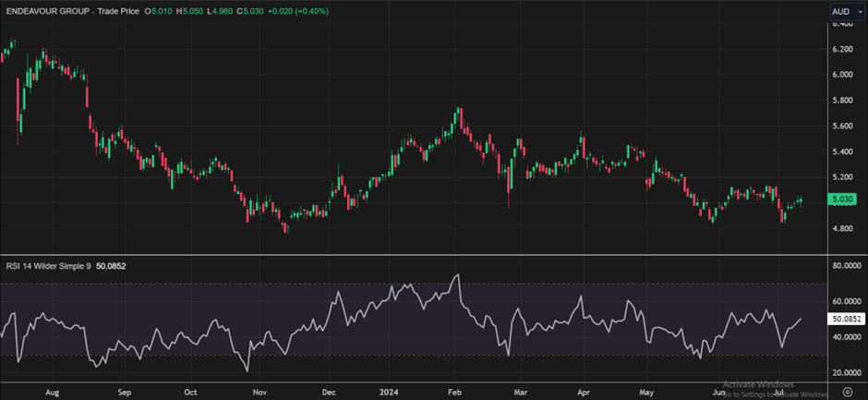Click the Trade Price label
Screen dimensions: 868x400
(x=118, y=11)
